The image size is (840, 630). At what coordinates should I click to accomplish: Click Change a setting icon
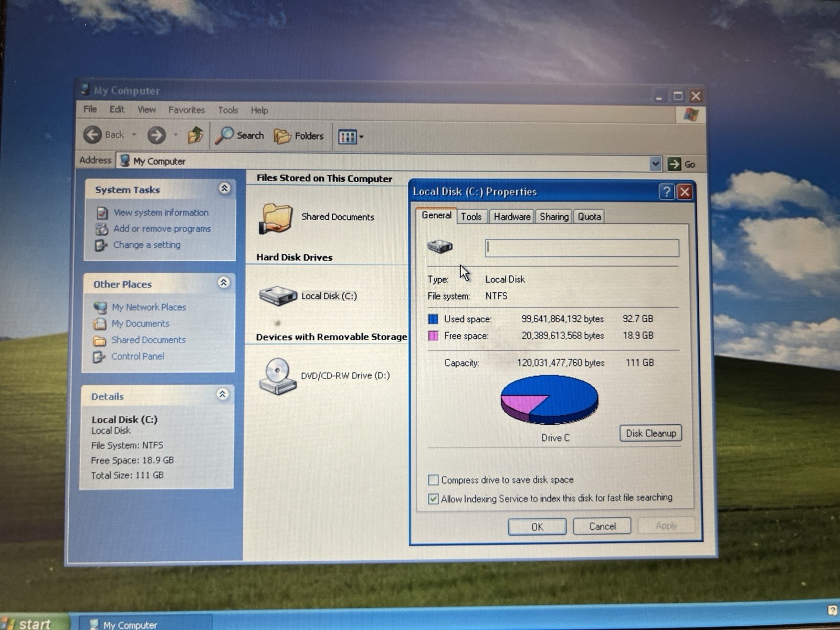click(x=100, y=245)
